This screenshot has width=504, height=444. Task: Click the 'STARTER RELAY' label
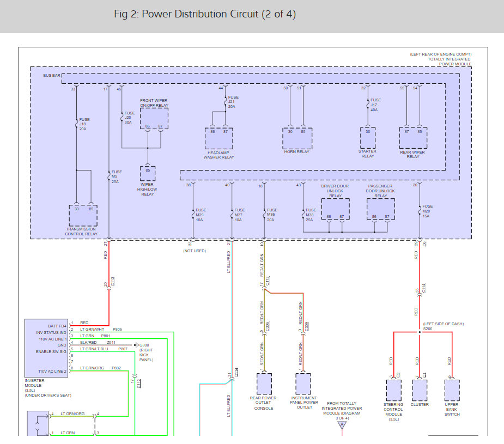pos(367,154)
